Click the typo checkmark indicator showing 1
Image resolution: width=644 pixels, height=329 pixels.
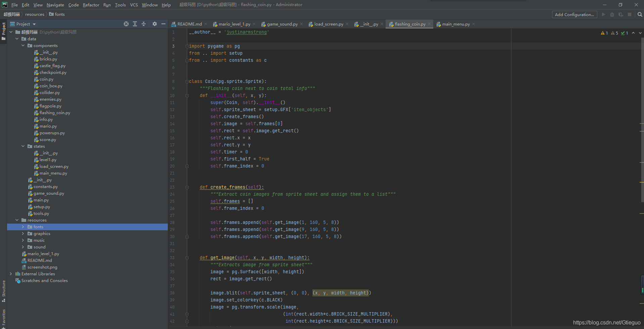pos(625,33)
